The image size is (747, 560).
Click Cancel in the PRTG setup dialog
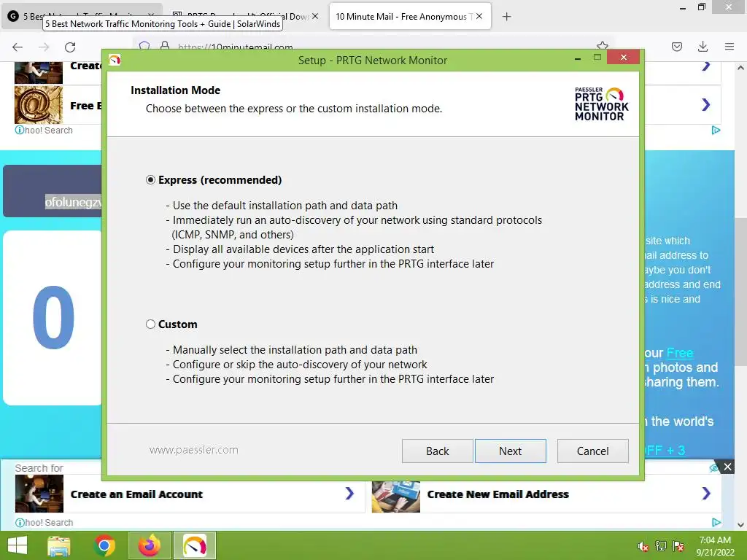592,451
